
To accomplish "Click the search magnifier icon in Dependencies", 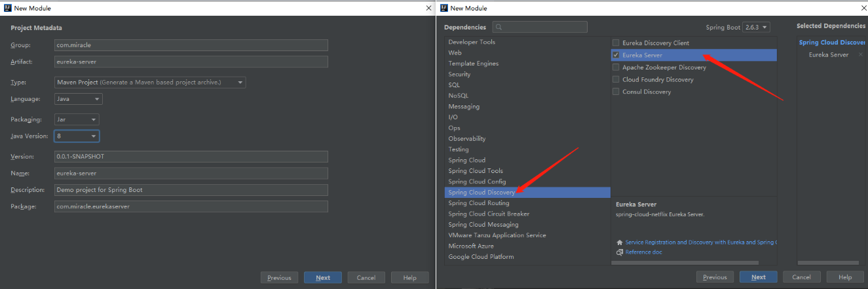I will pyautogui.click(x=499, y=27).
